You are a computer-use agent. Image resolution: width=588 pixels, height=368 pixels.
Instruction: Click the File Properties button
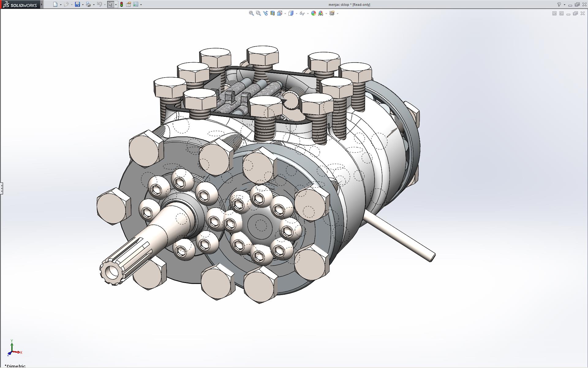click(x=129, y=4)
